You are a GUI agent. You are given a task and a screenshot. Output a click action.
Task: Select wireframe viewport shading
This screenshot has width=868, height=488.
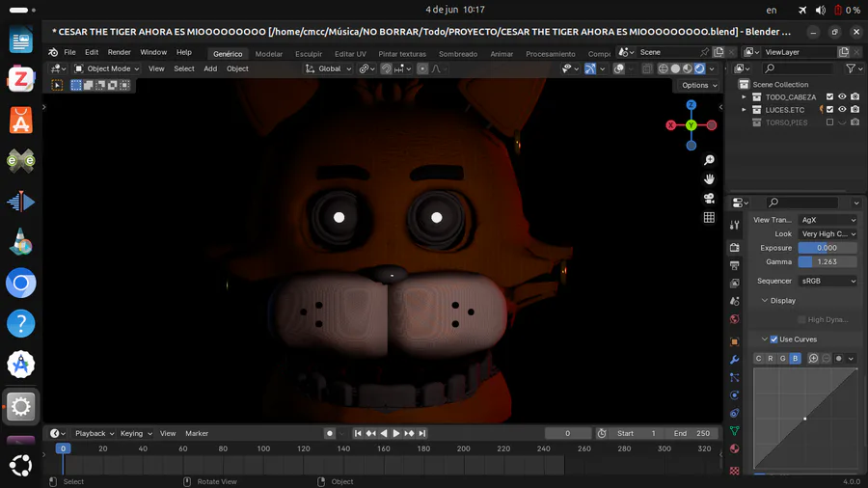pyautogui.click(x=664, y=68)
